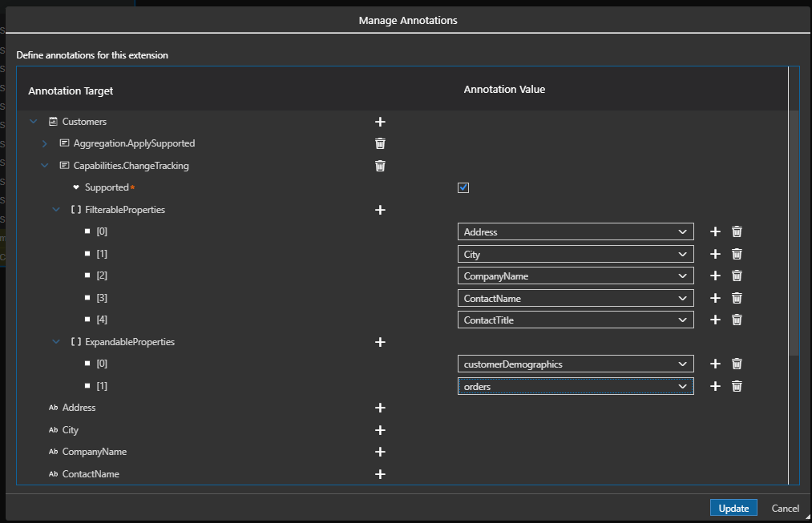Open the ContactTitle value dropdown
This screenshot has width=812, height=523.
pos(576,320)
